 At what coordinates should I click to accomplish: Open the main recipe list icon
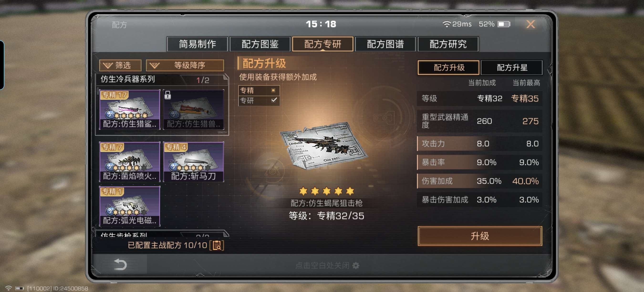click(x=217, y=245)
